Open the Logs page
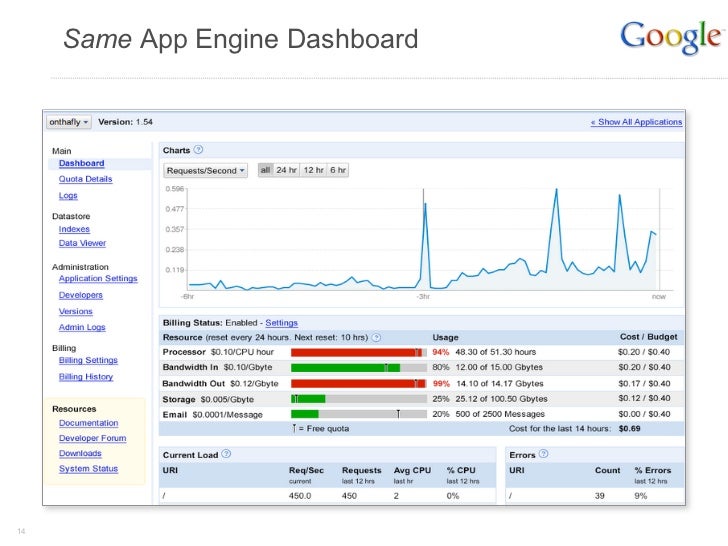Image resolution: width=728 pixels, height=546 pixels. 68,196
